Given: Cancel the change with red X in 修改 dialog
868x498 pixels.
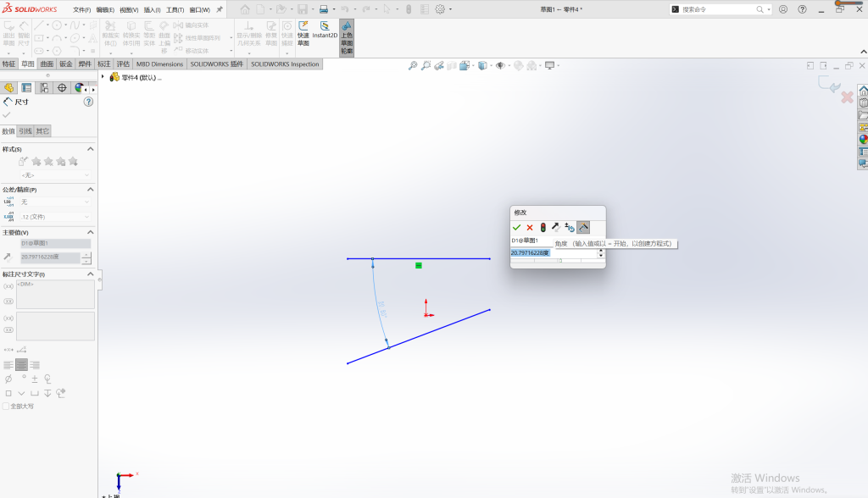Looking at the screenshot, I should [x=530, y=228].
